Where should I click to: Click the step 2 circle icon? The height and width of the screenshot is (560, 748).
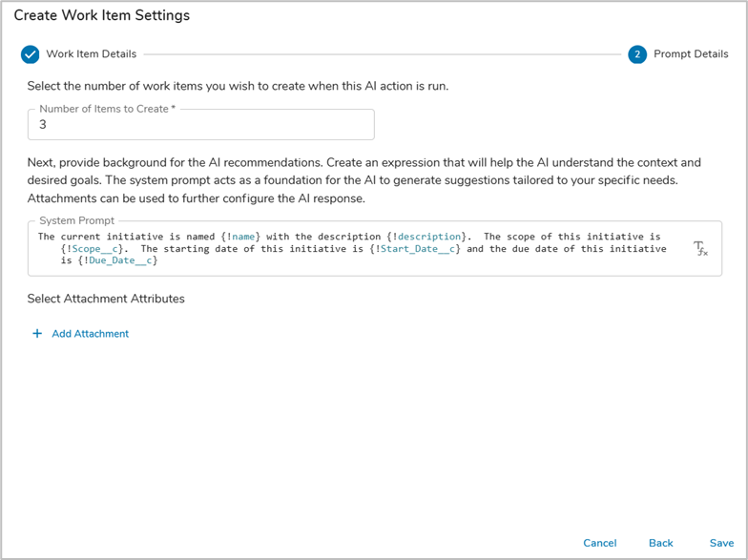pyautogui.click(x=637, y=54)
